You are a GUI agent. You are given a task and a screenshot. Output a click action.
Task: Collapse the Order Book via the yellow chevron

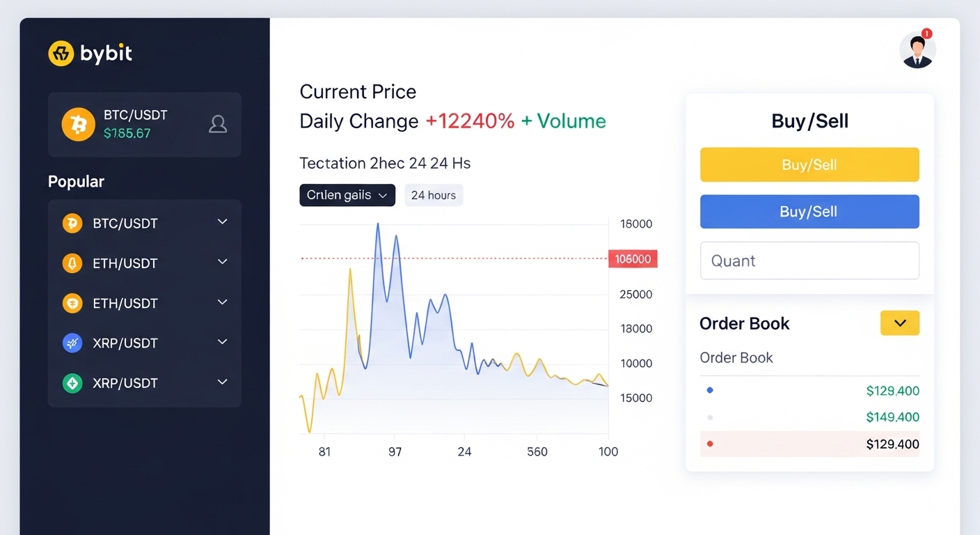[x=899, y=323]
